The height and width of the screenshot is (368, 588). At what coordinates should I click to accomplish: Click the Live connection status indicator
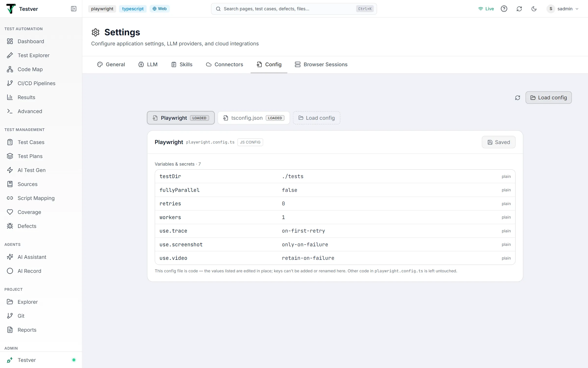(486, 9)
